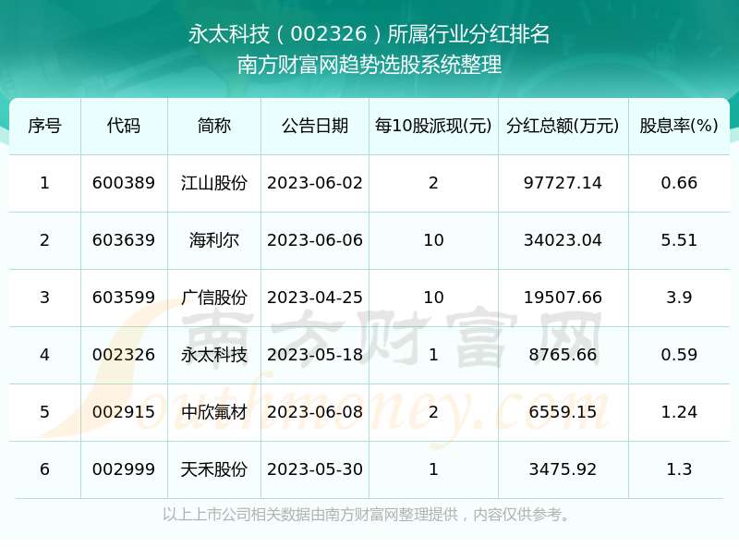
Task: Click the subtitle 南方财富网趋势选股系统整理
Action: coord(369,65)
